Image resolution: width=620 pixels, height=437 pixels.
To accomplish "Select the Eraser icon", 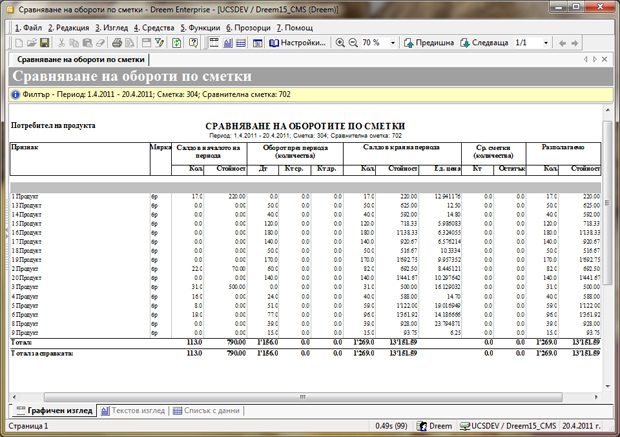I will click(x=100, y=43).
